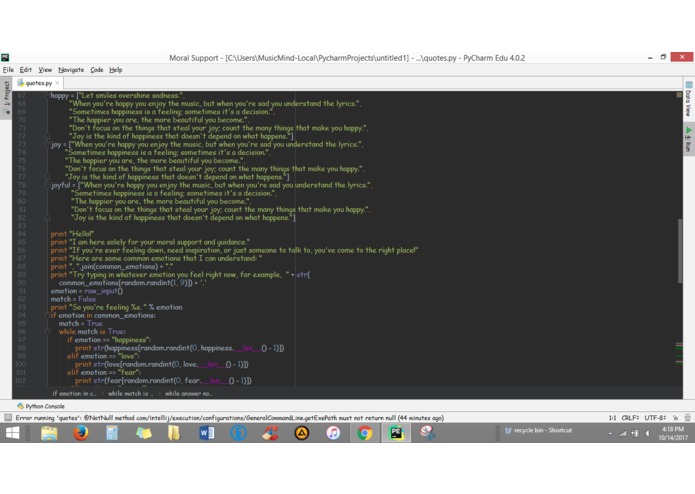Click the 'if emotion in c..' breadcrumb
The width and height of the screenshot is (695, 494).
(74, 393)
